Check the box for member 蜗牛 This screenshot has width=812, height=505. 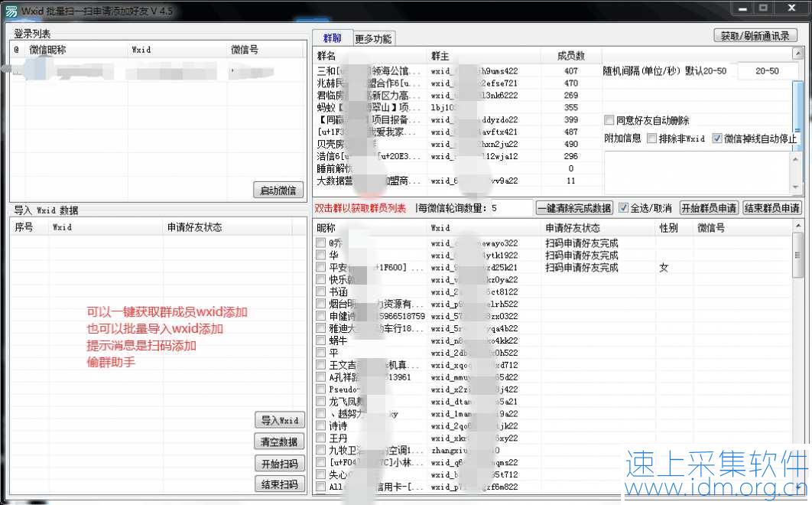(321, 340)
